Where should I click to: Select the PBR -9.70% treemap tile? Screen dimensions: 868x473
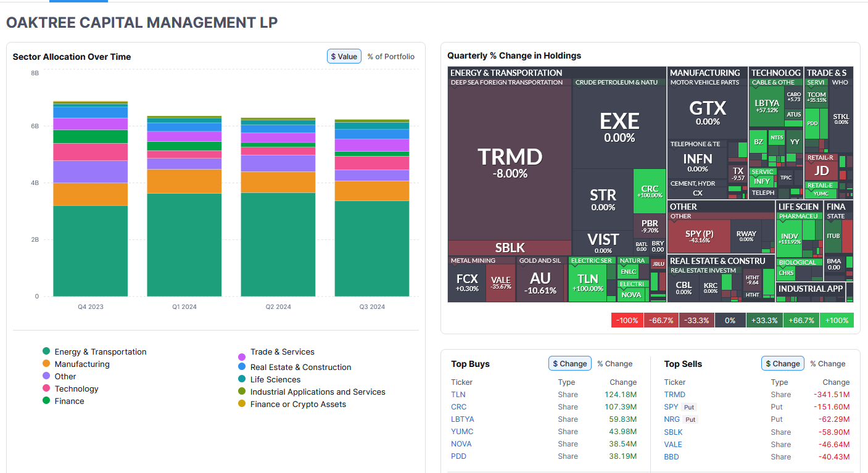click(x=650, y=226)
